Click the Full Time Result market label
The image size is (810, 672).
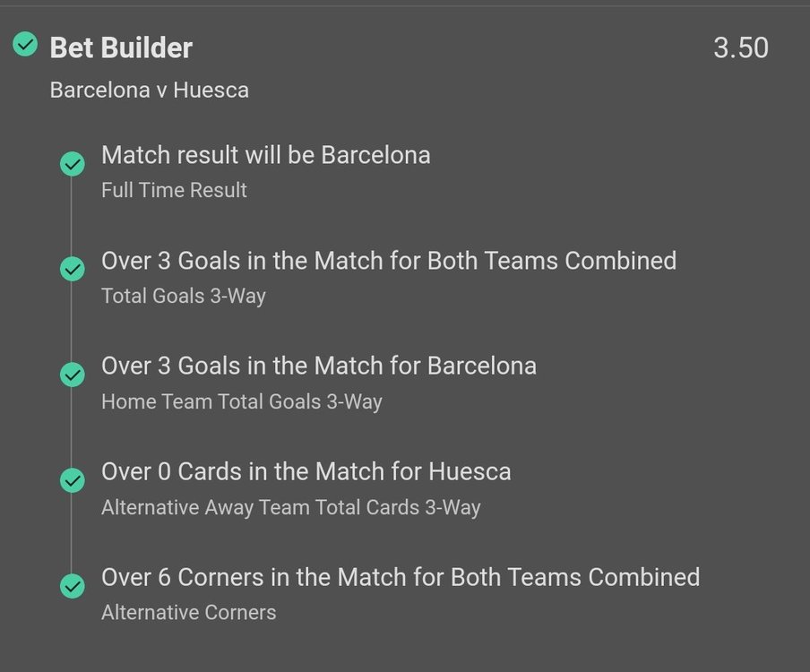click(x=174, y=190)
